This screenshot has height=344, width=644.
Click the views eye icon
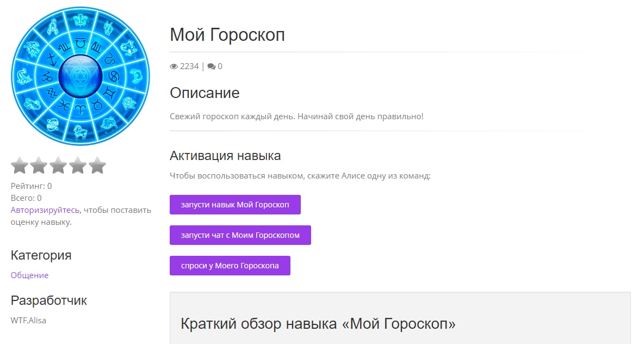tap(174, 66)
